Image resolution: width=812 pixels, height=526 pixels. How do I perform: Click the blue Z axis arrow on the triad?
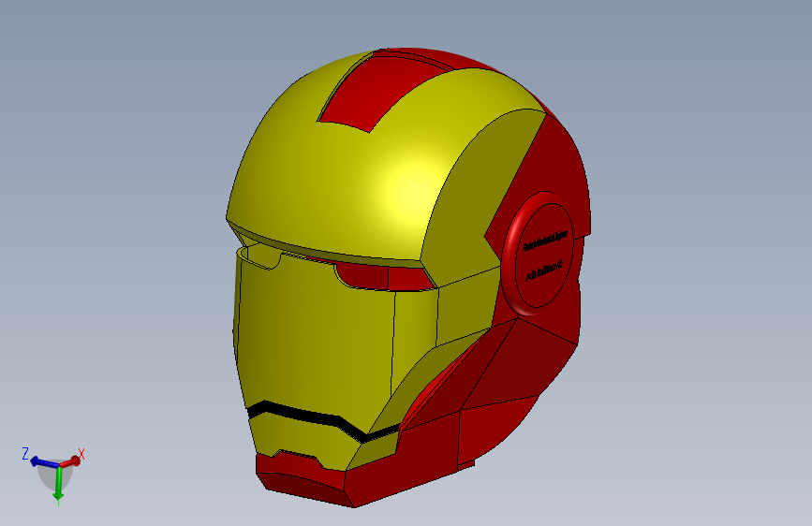click(x=43, y=461)
